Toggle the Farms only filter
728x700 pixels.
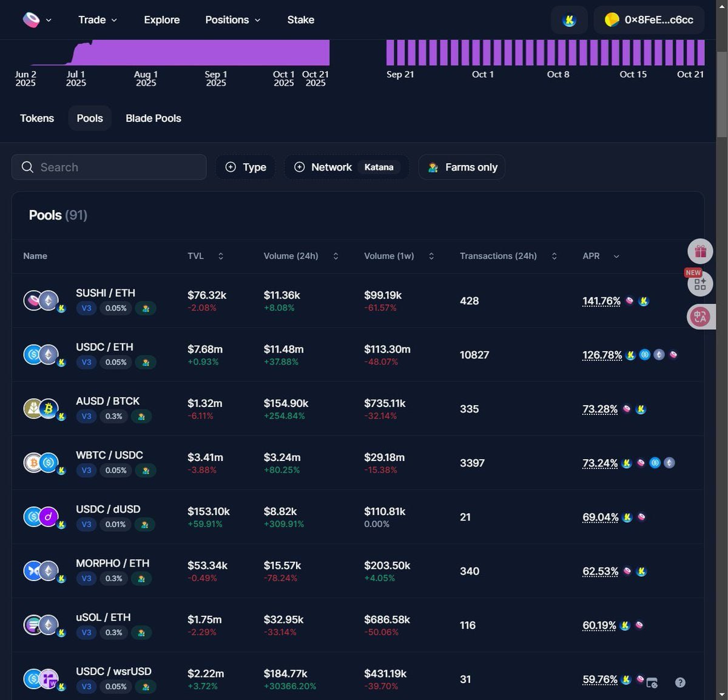[x=462, y=167]
